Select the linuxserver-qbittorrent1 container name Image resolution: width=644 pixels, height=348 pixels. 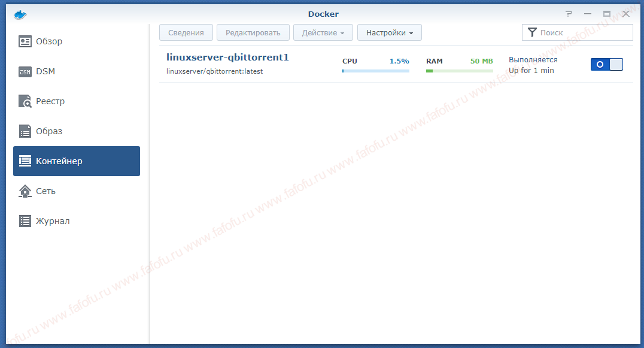coord(227,58)
